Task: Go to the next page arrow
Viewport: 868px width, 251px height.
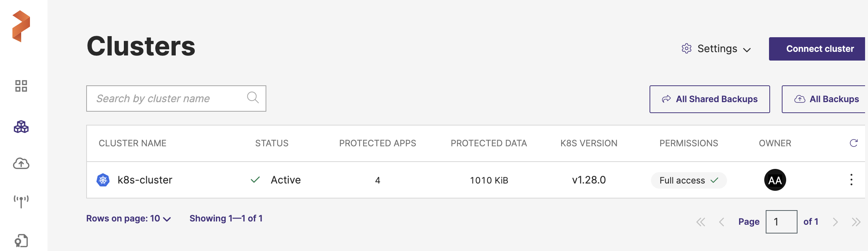Action: coord(835,222)
